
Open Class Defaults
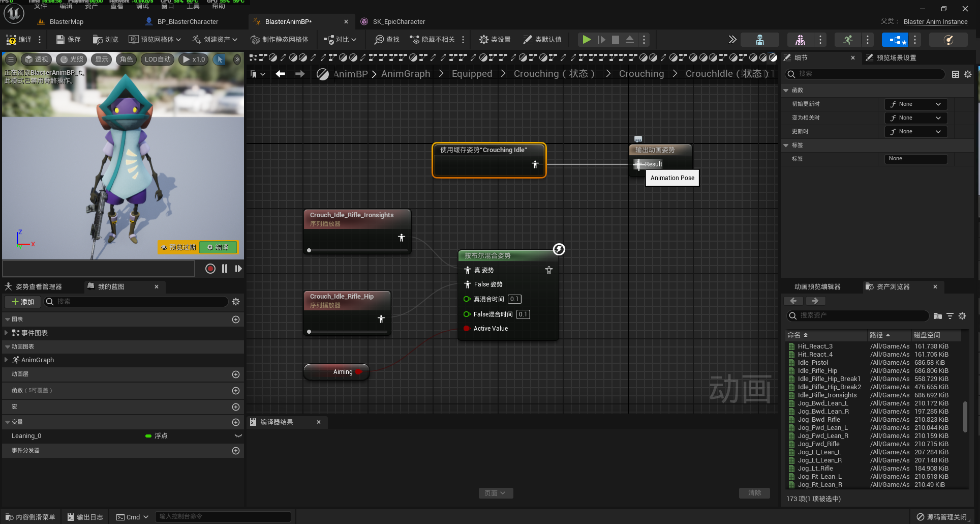click(542, 39)
